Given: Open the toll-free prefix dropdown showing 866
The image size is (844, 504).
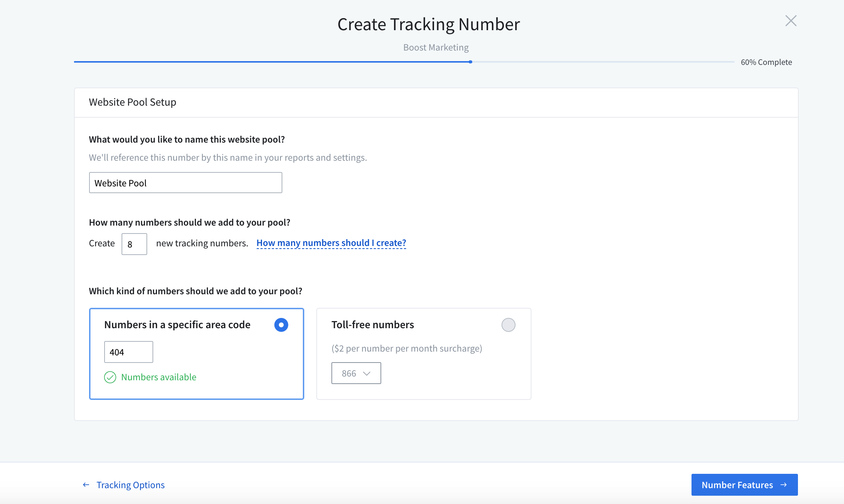Looking at the screenshot, I should pos(356,373).
